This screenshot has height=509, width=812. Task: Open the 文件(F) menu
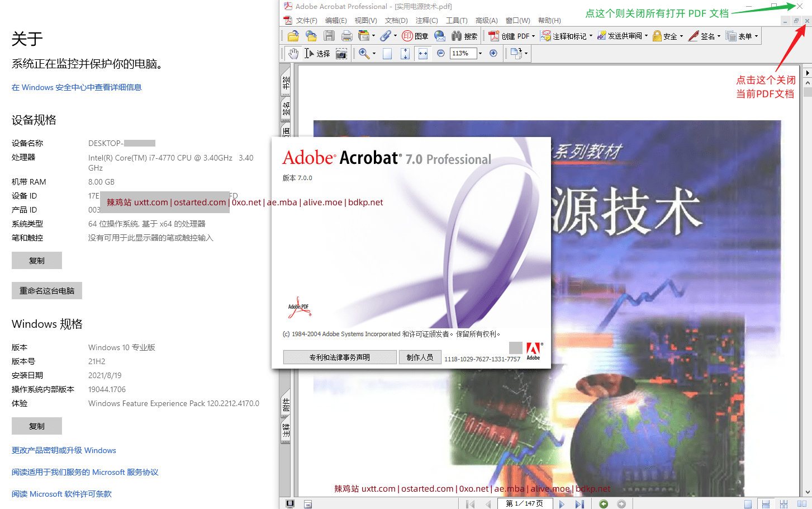306,21
